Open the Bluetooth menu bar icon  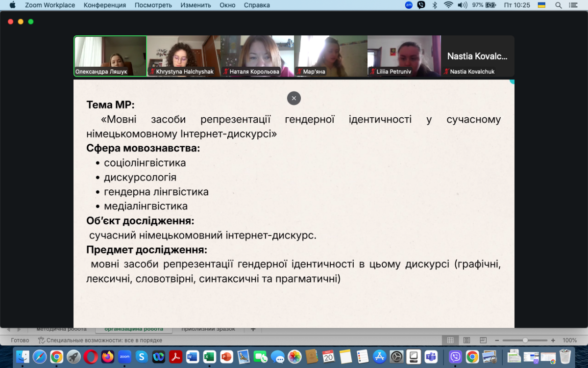tap(435, 5)
